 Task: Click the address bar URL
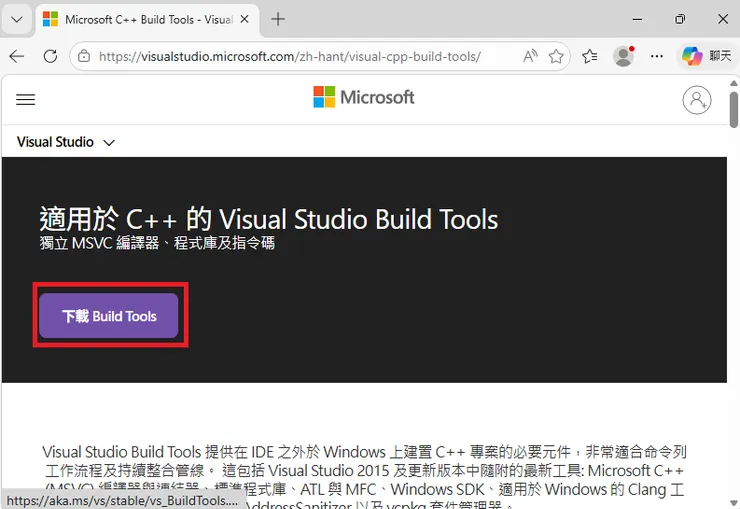(290, 57)
